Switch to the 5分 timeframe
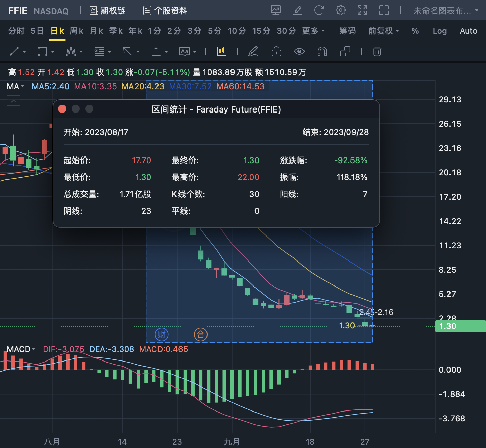The height and width of the screenshot is (448, 486). pyautogui.click(x=215, y=31)
